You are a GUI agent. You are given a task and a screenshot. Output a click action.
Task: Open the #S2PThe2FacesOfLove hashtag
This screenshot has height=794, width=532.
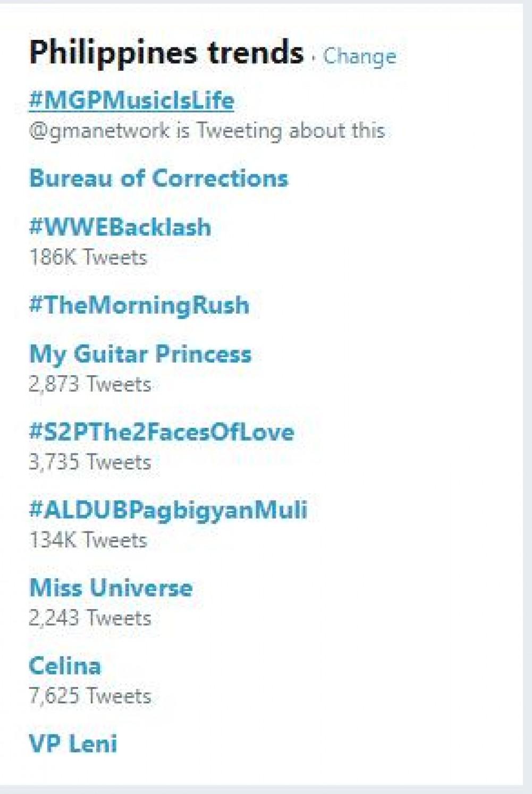(x=162, y=432)
